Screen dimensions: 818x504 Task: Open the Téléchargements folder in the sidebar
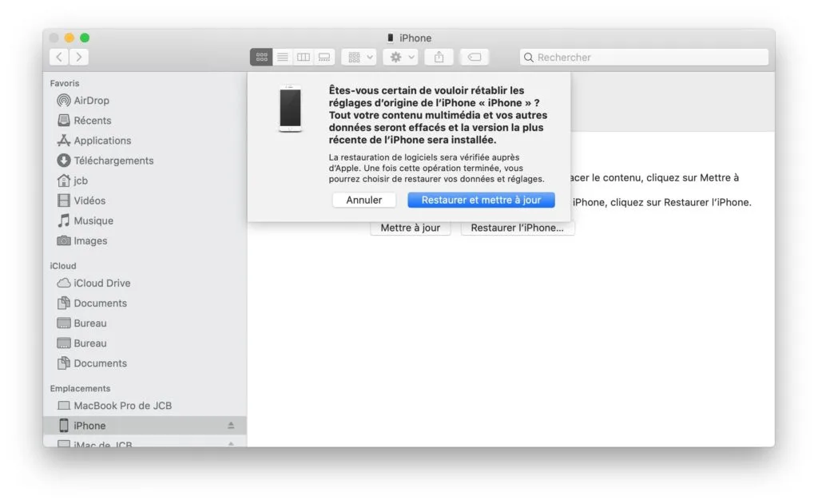click(x=113, y=160)
